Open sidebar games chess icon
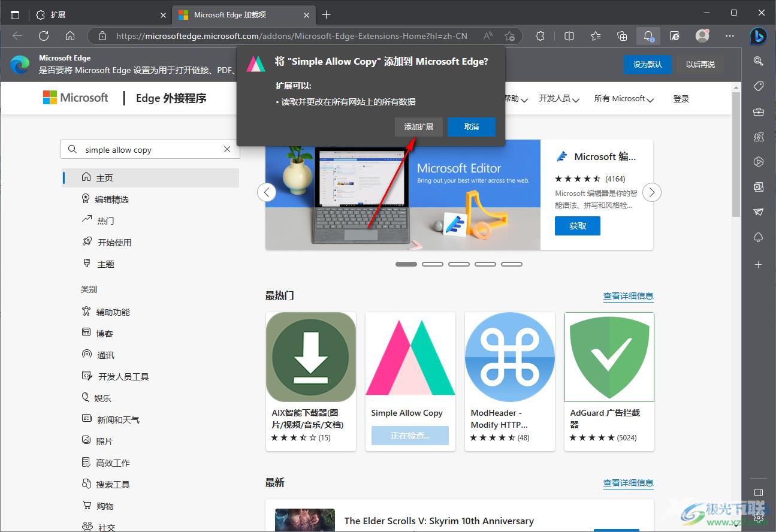776x532 pixels. pos(758,137)
